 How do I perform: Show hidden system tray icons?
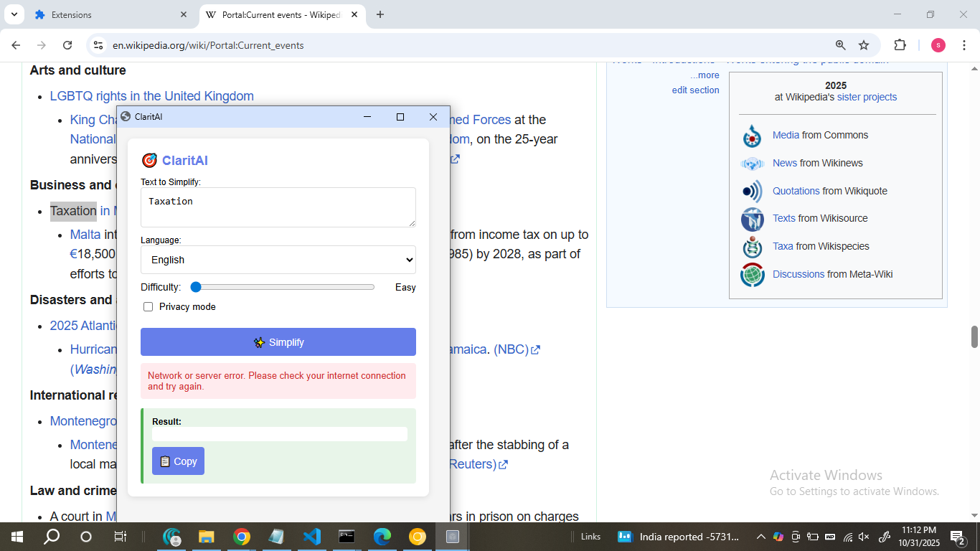point(760,537)
